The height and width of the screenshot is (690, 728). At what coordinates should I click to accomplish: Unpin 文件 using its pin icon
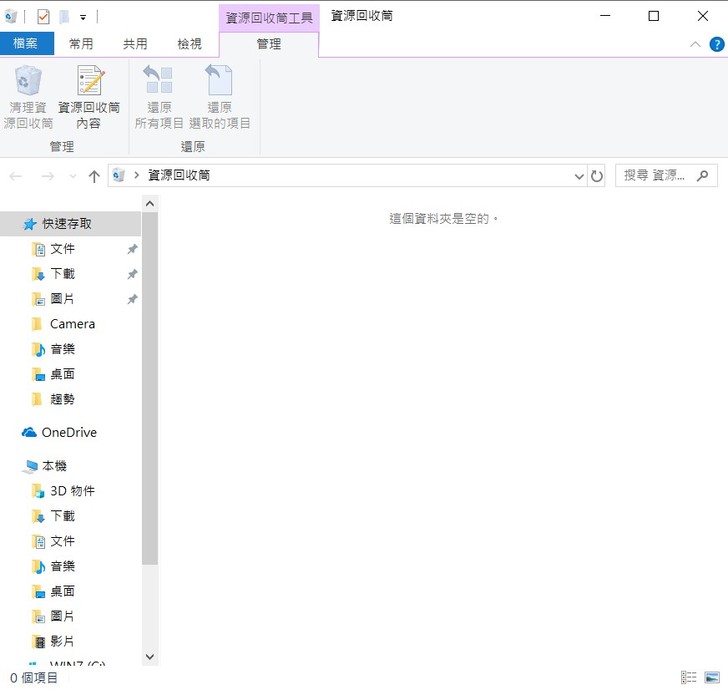(132, 249)
